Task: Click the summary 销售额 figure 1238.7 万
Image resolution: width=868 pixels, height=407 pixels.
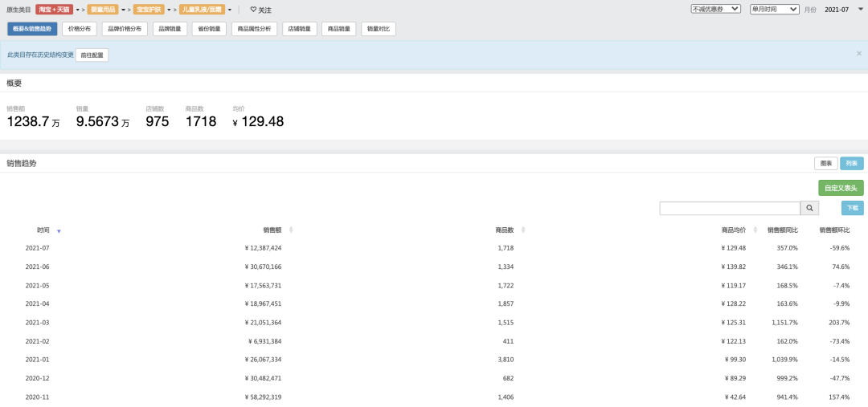Action: [33, 122]
